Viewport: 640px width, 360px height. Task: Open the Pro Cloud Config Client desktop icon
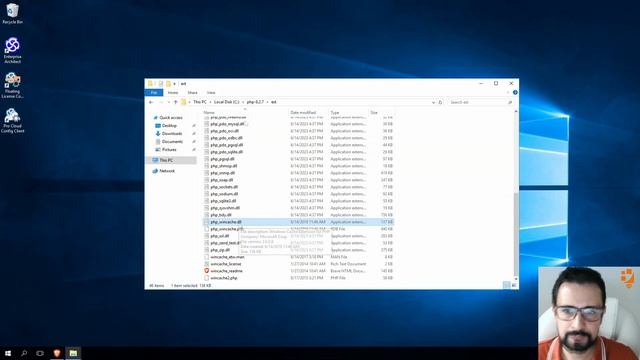12,120
